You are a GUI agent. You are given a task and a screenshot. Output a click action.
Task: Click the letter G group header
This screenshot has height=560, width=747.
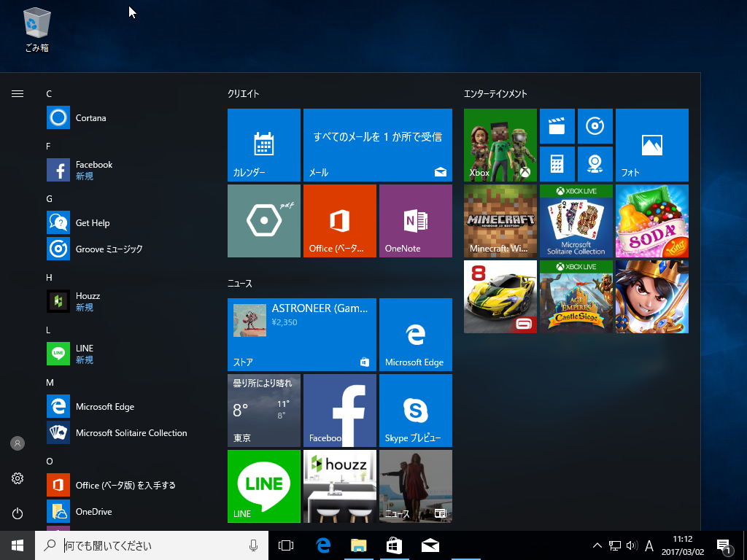coord(49,198)
